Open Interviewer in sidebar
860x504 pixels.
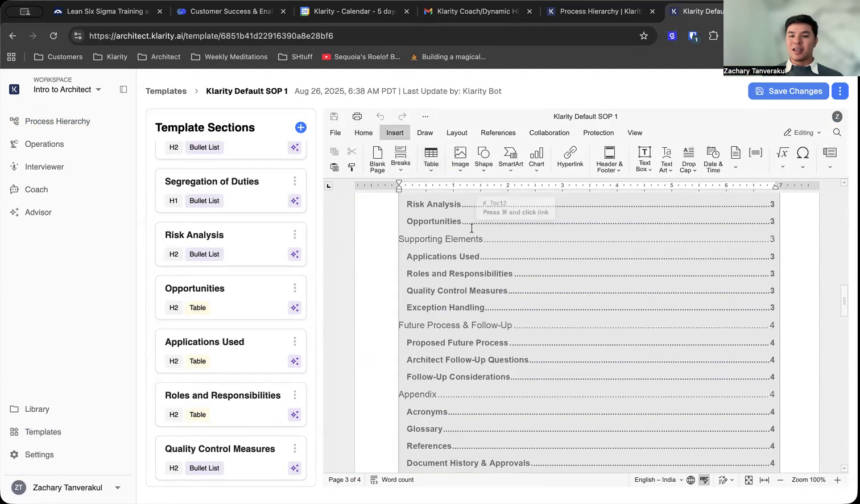click(x=44, y=167)
